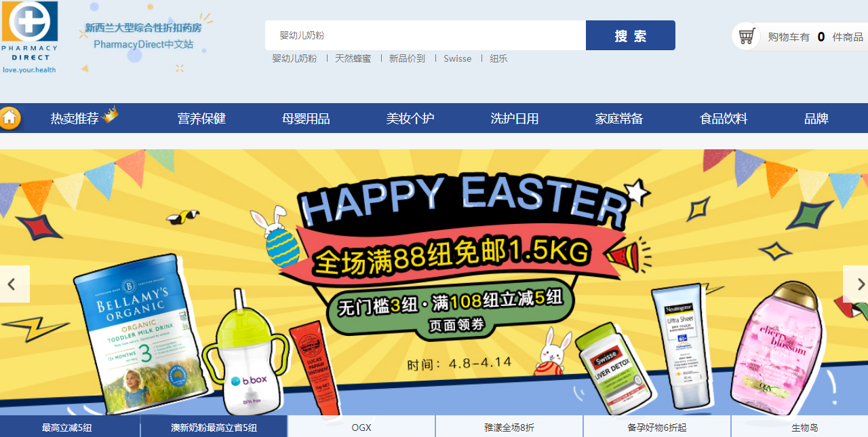This screenshot has width=868, height=437.
Task: Click the Pharmacy Direct logo
Action: 29,37
